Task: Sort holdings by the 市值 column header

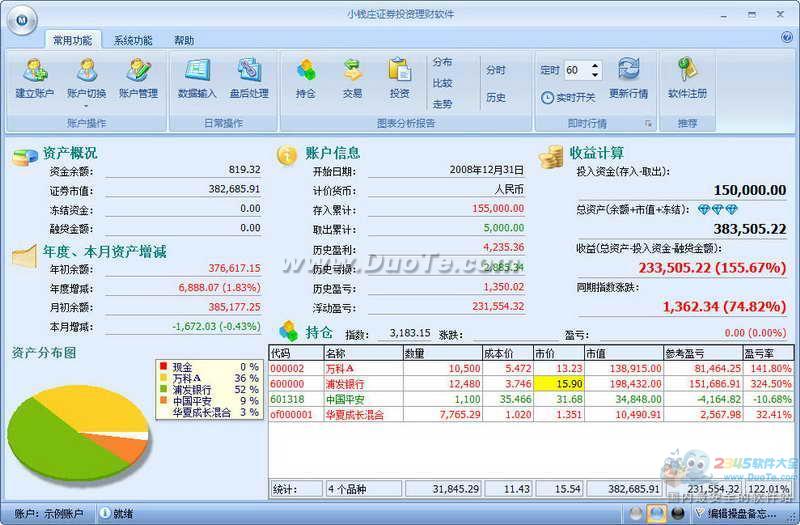Action: (623, 353)
